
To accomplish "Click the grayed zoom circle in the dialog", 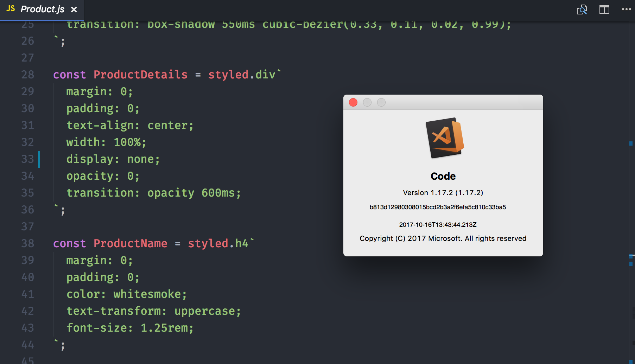I will coord(381,102).
